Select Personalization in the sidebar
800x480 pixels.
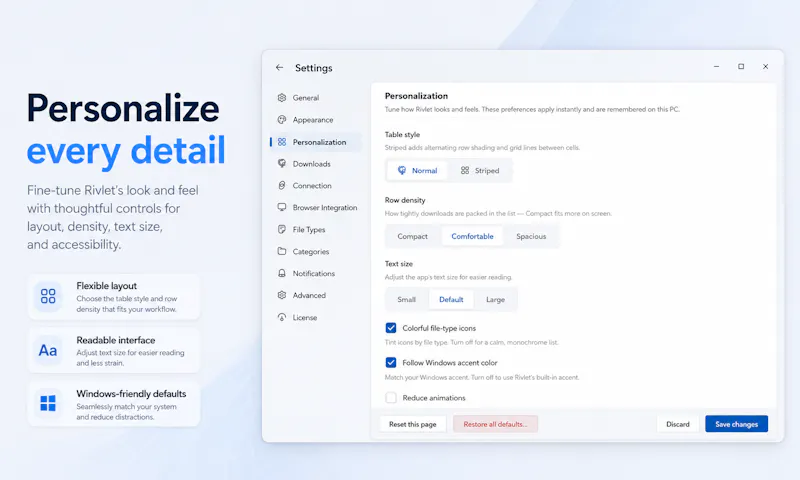(315, 142)
